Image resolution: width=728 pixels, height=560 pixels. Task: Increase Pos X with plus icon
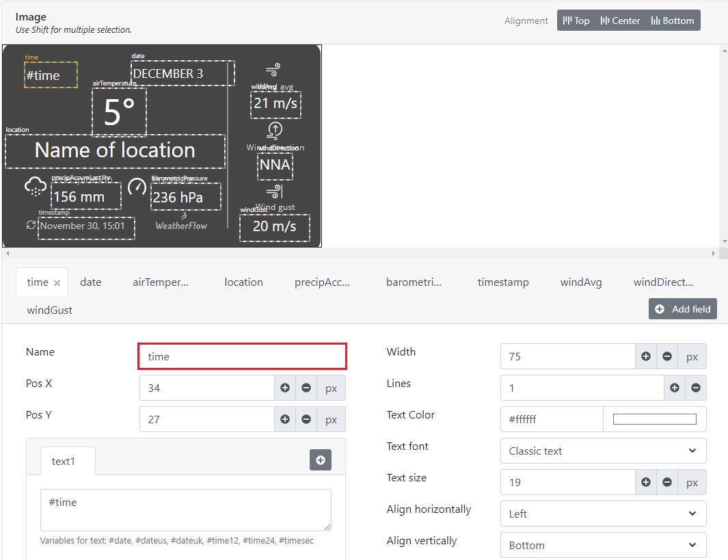pyautogui.click(x=285, y=388)
